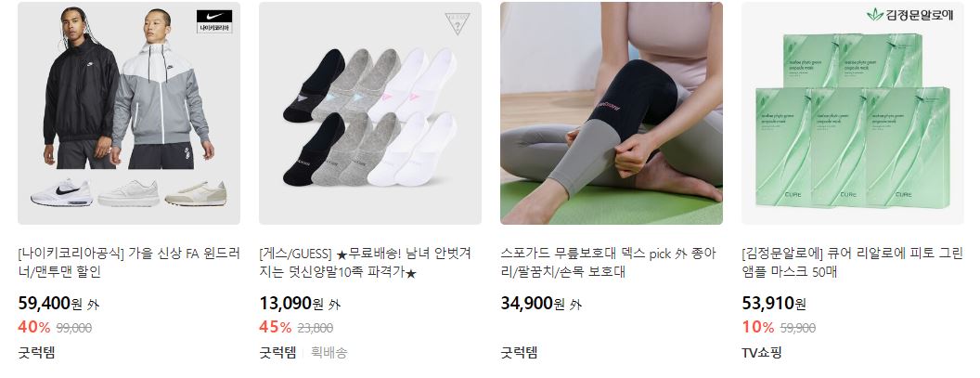Click the white Nike sneaker with black swoosh
Viewport: 980px width, 378px height.
coord(62,192)
